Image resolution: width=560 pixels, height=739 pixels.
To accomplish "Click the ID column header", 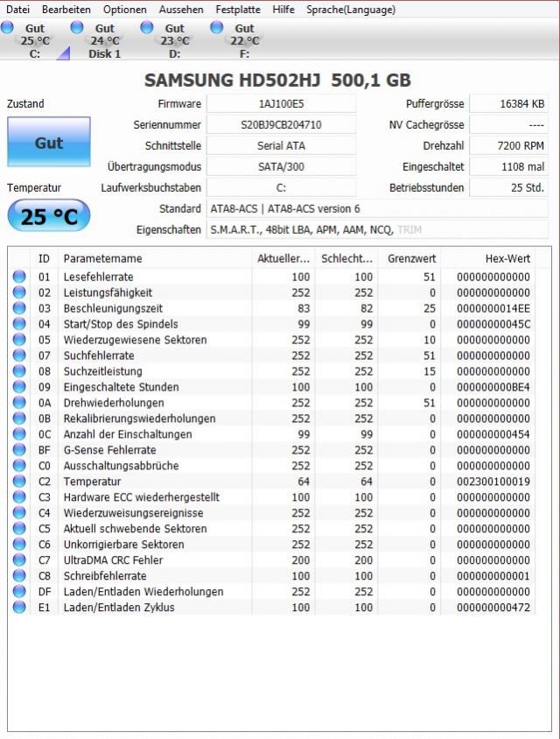I will (x=45, y=258).
